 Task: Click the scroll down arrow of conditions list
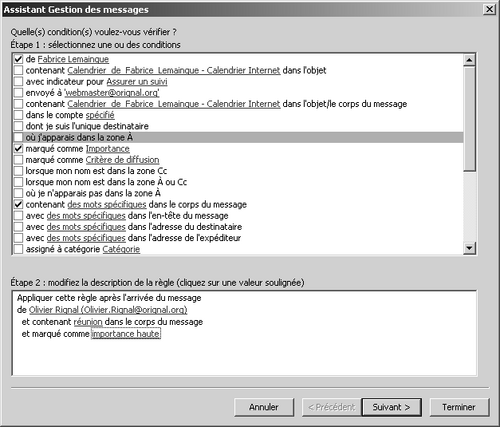tap(469, 248)
